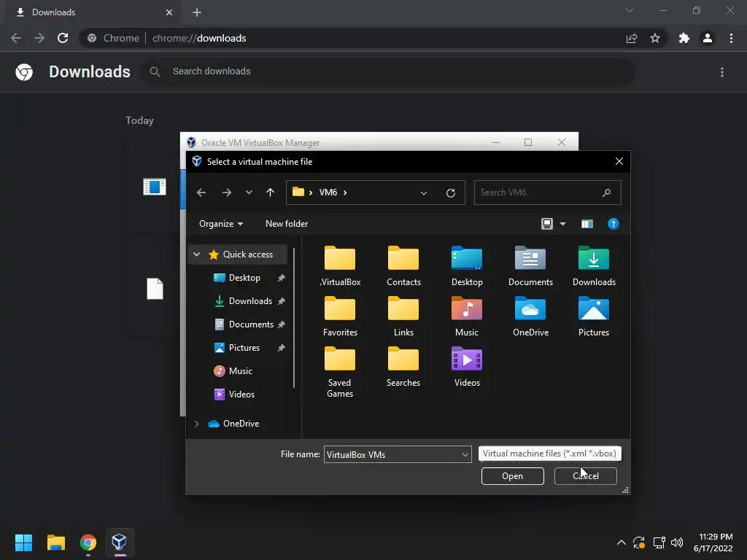747x560 pixels.
Task: Open the .VirtualBox folder
Action: pyautogui.click(x=340, y=266)
